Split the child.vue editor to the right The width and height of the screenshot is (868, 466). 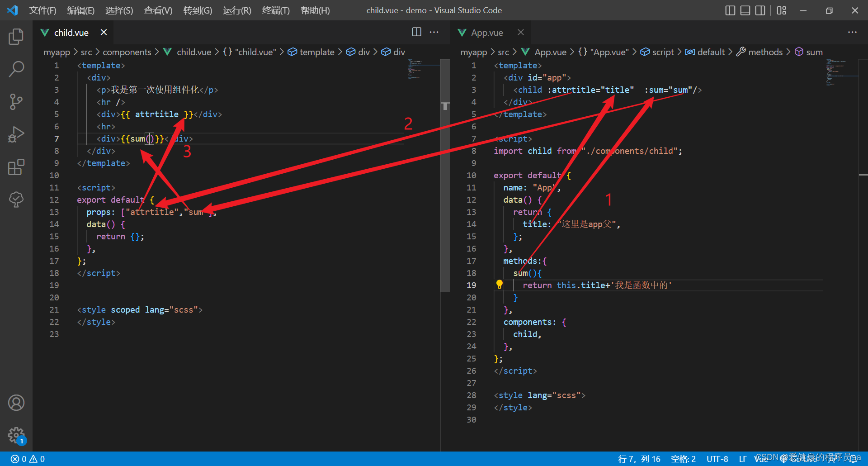417,32
